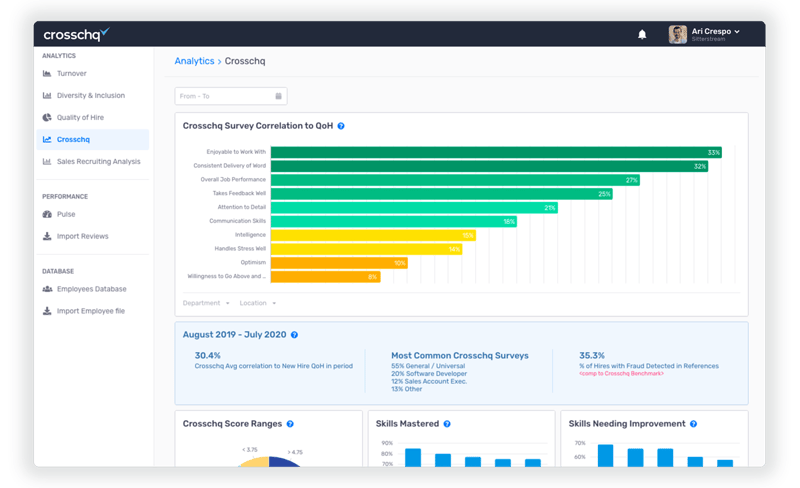Expand the Location filter dropdown
Screen dimensions: 800x488
point(258,303)
